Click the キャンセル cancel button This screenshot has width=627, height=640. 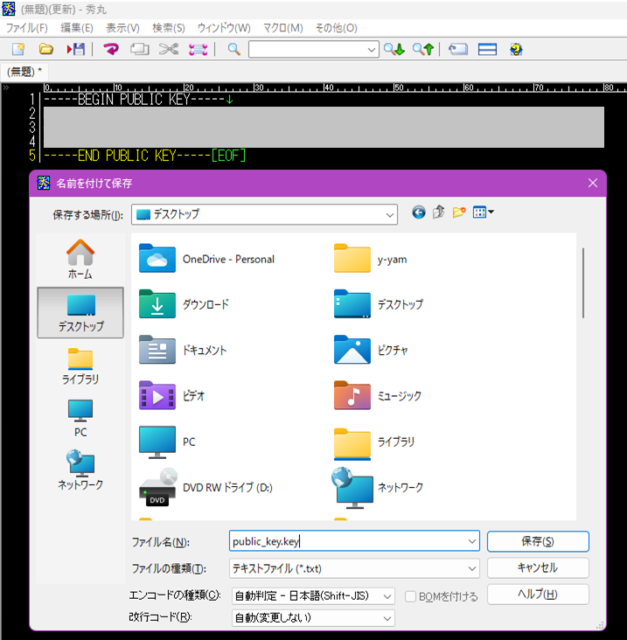tap(537, 568)
